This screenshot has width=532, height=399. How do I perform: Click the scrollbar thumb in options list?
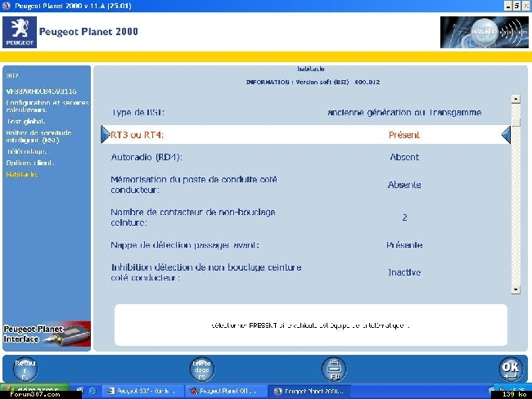coord(516,123)
